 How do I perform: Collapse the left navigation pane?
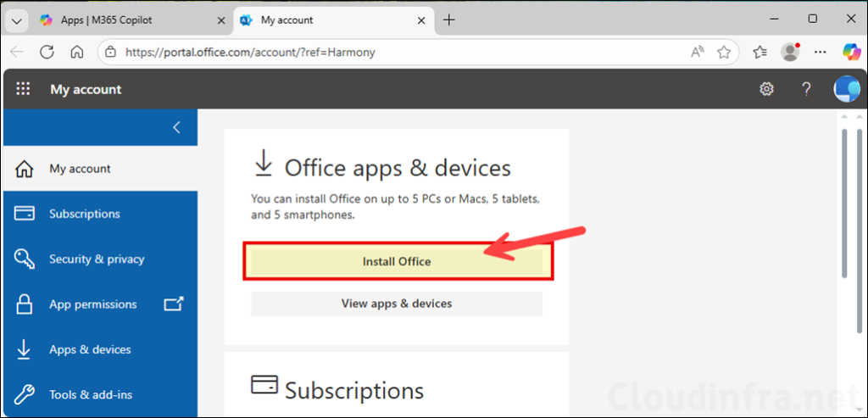[x=176, y=127]
